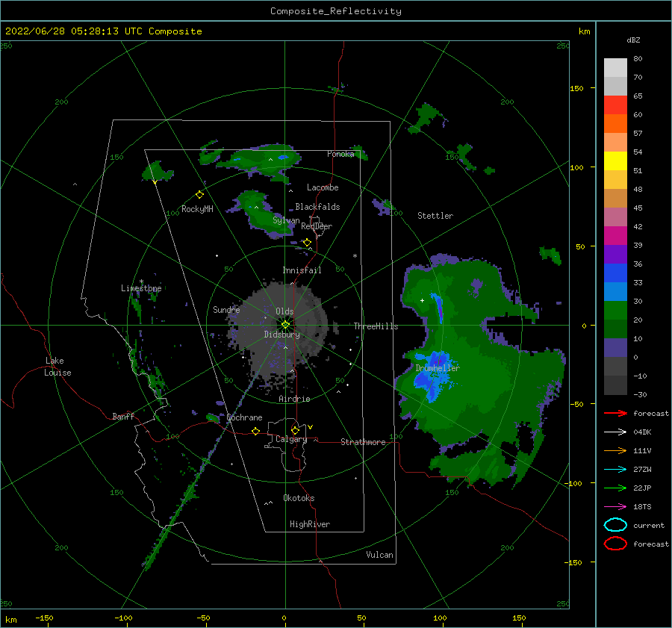Click the yellow diamond marker below Cochrane

point(255,431)
